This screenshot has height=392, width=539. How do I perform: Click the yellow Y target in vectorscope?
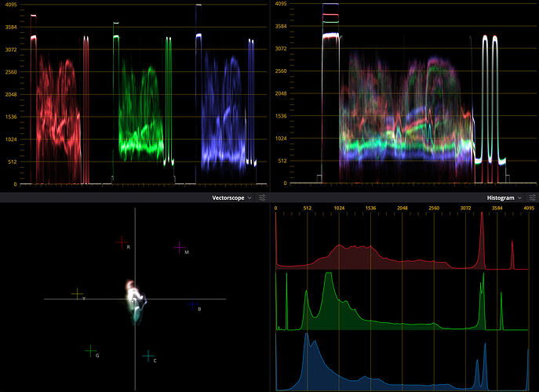(78, 294)
